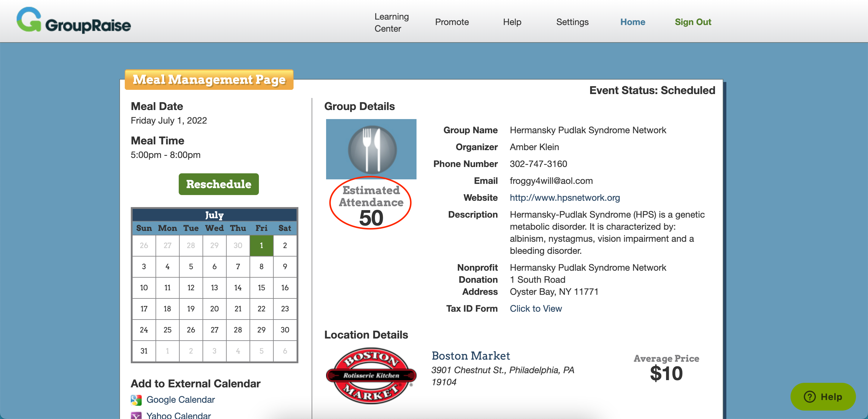Screen dimensions: 868x419
Task: Open the hpsnetwork.org website link
Action: [565, 197]
